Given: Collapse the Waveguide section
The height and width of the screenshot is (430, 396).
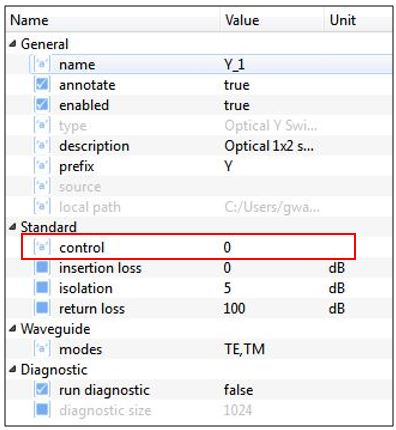Looking at the screenshot, I should pos(13,329).
